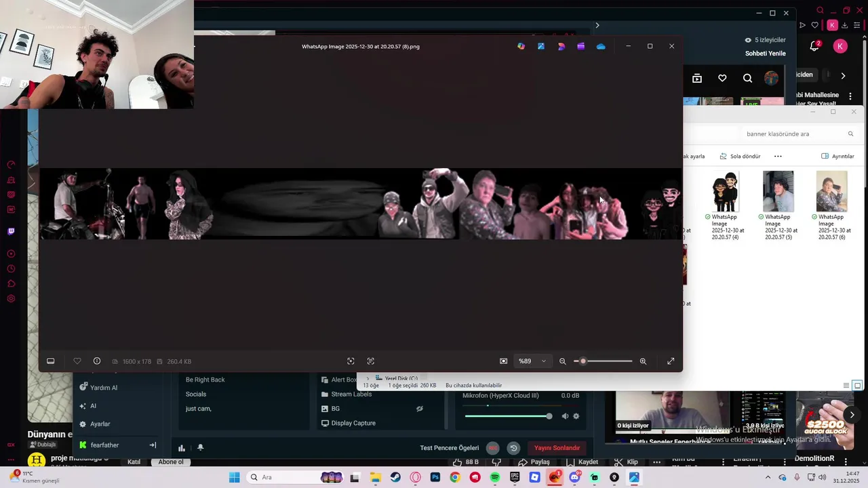Switch File Explorer to details list view
Viewport: 868px width, 488px height.
coord(846,386)
